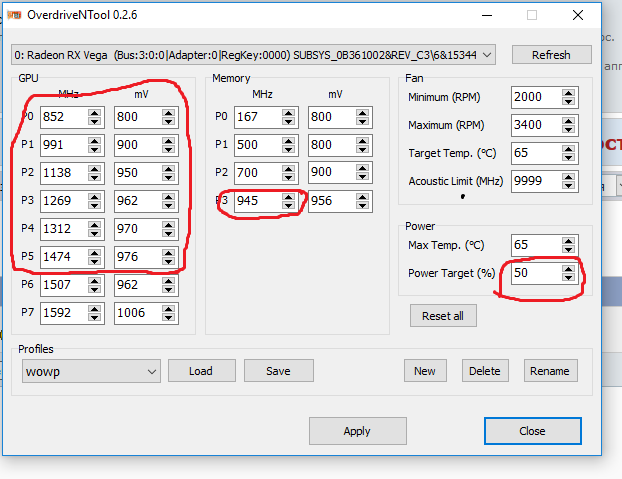622x479 pixels.
Task: Open the Profiles dropdown showing wowp
Action: coord(91,371)
